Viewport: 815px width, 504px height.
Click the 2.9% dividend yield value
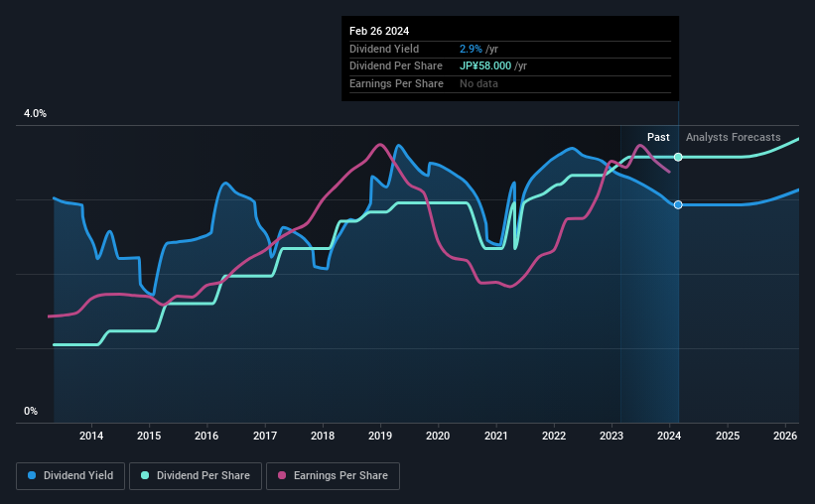(x=471, y=49)
